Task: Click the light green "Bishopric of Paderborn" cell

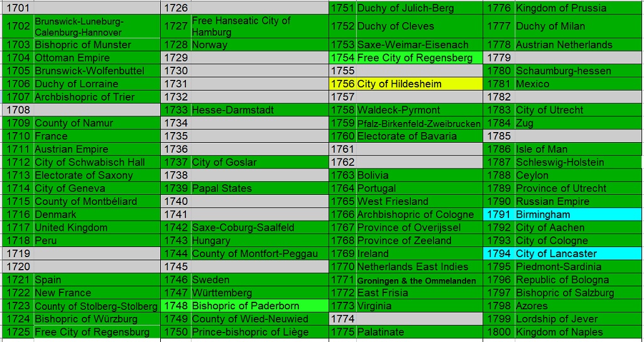Action: click(259, 306)
